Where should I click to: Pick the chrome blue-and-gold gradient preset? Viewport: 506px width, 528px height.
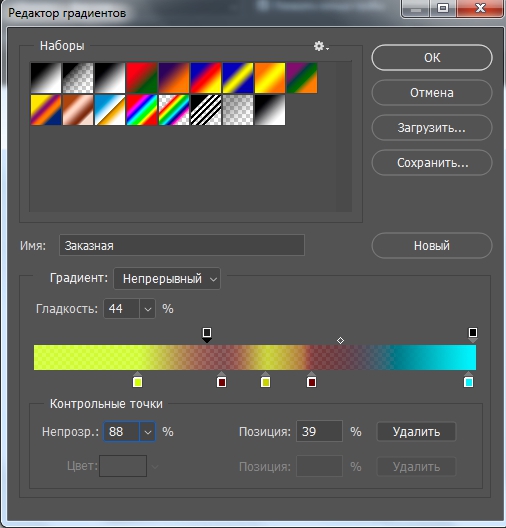point(110,110)
